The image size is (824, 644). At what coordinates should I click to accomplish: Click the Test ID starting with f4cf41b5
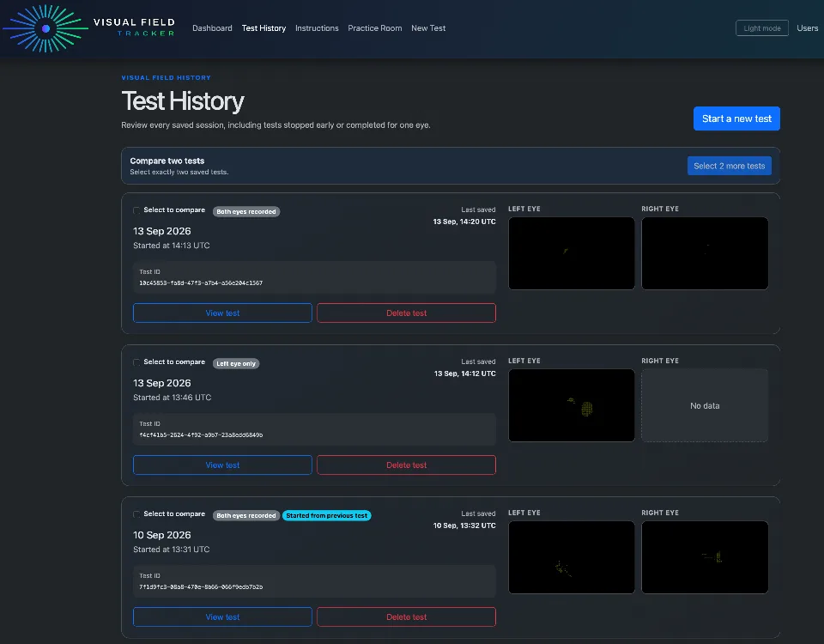(201, 434)
